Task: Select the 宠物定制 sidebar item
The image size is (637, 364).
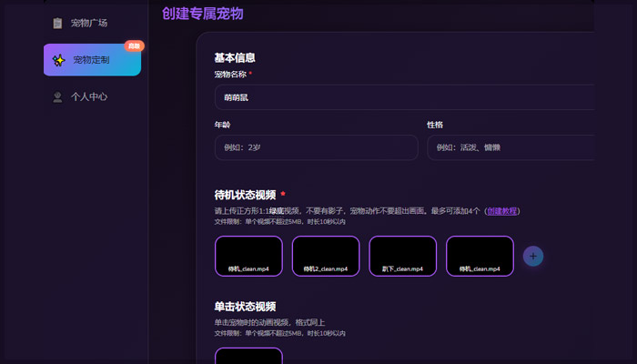Action: pyautogui.click(x=92, y=60)
